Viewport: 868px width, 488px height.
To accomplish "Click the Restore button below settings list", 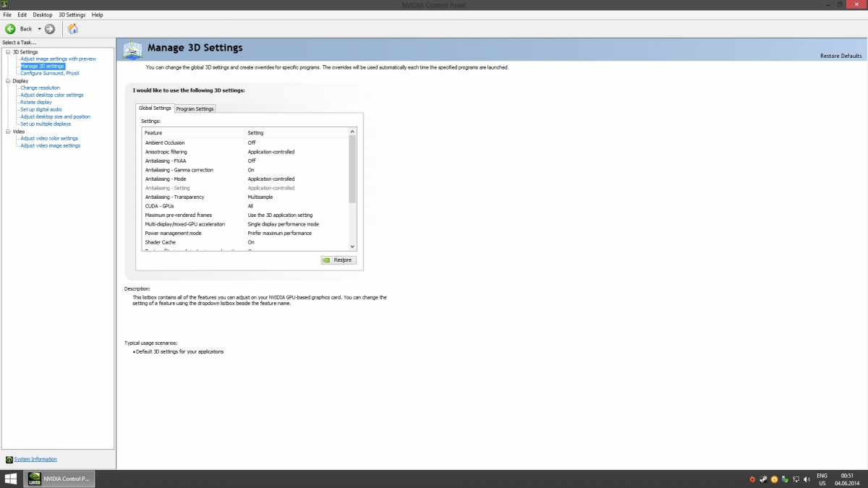I will 339,260.
